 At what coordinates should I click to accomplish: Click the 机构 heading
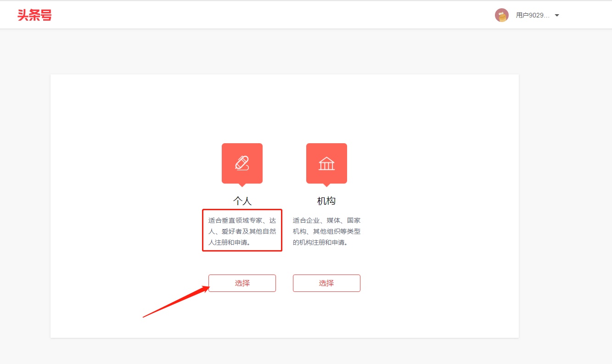pos(326,201)
